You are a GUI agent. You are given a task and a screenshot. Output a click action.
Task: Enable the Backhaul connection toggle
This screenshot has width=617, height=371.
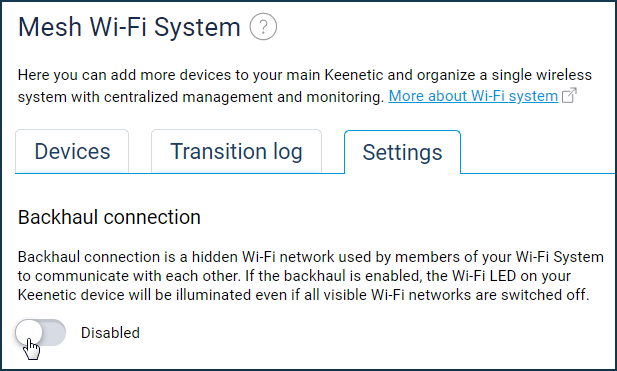pyautogui.click(x=41, y=332)
